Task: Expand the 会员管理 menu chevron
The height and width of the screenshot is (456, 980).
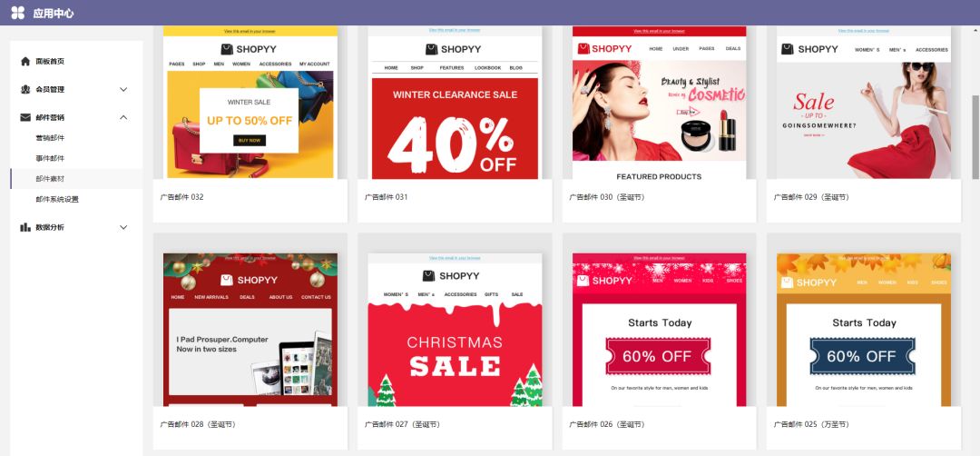Action: (x=123, y=89)
